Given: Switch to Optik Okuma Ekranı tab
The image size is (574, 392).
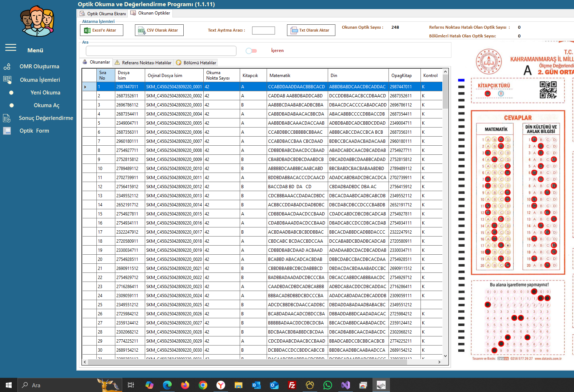Looking at the screenshot, I should 103,13.
